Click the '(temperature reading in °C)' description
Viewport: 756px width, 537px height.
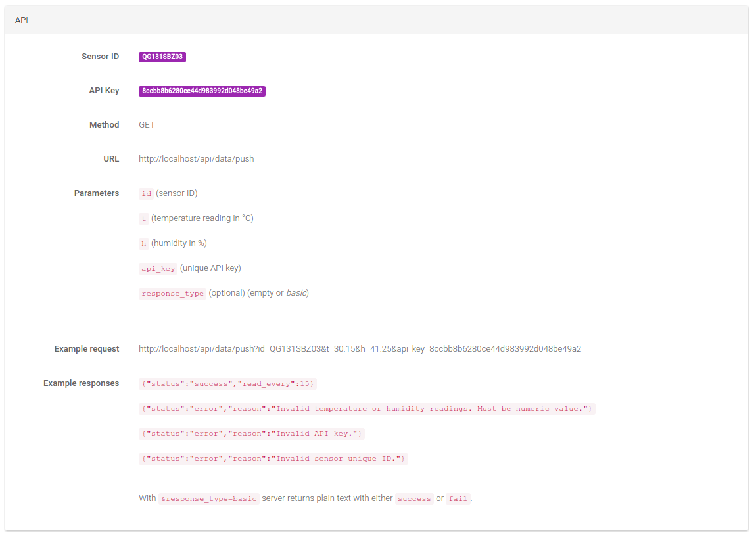202,218
